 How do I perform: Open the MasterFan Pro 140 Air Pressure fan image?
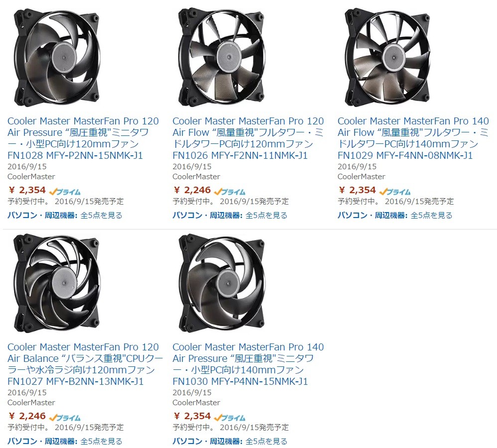click(x=223, y=283)
